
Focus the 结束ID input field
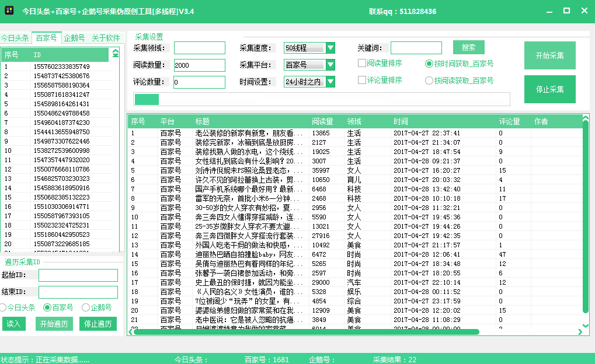(x=78, y=292)
